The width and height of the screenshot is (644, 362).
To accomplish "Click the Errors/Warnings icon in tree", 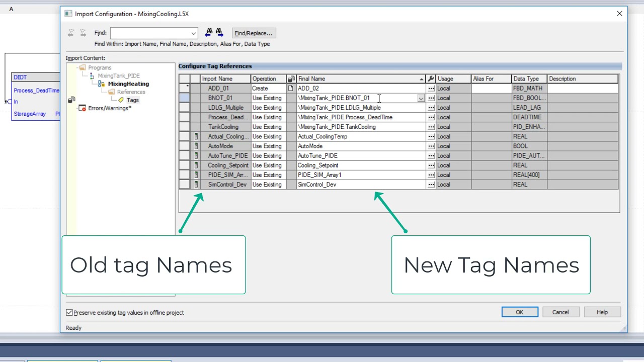I will click(83, 108).
